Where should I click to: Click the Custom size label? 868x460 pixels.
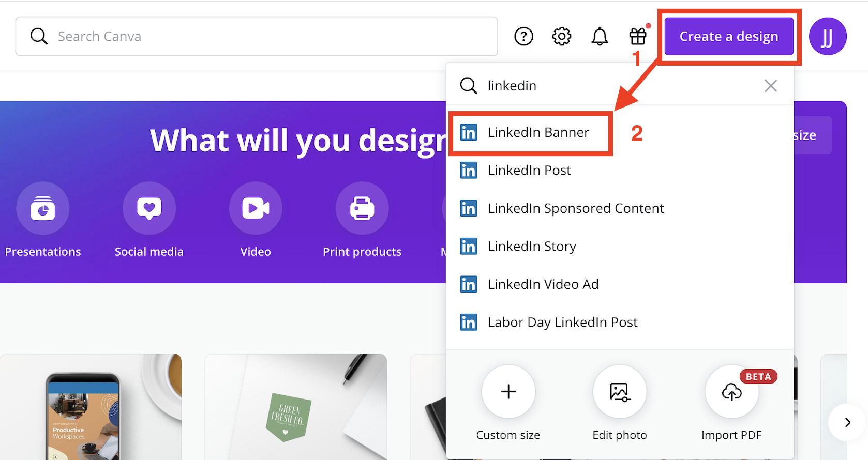[x=508, y=435]
